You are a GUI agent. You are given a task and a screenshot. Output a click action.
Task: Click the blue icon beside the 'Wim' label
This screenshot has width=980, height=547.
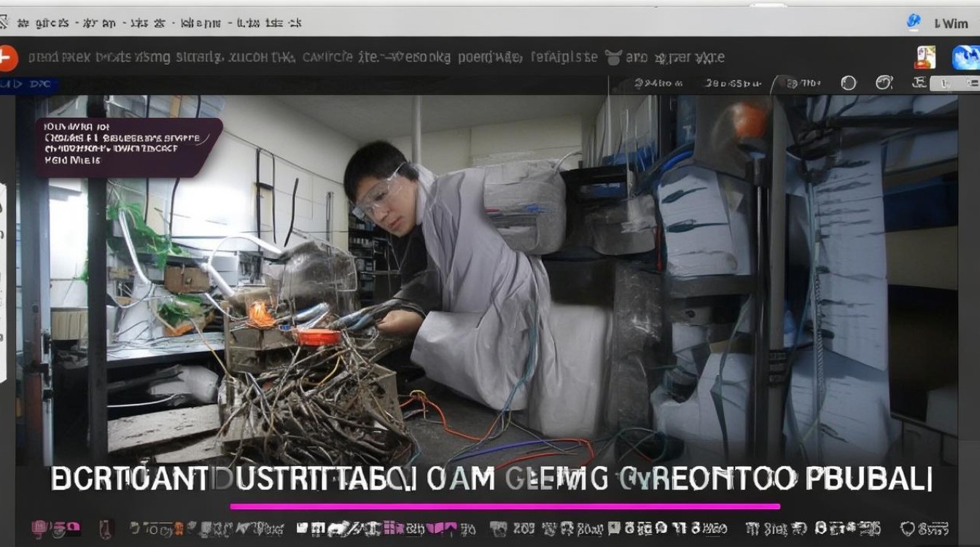tap(914, 21)
